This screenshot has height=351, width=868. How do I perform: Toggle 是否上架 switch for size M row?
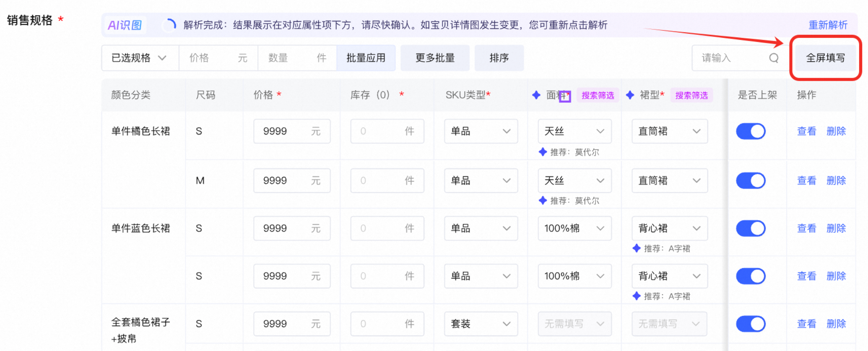pos(751,181)
